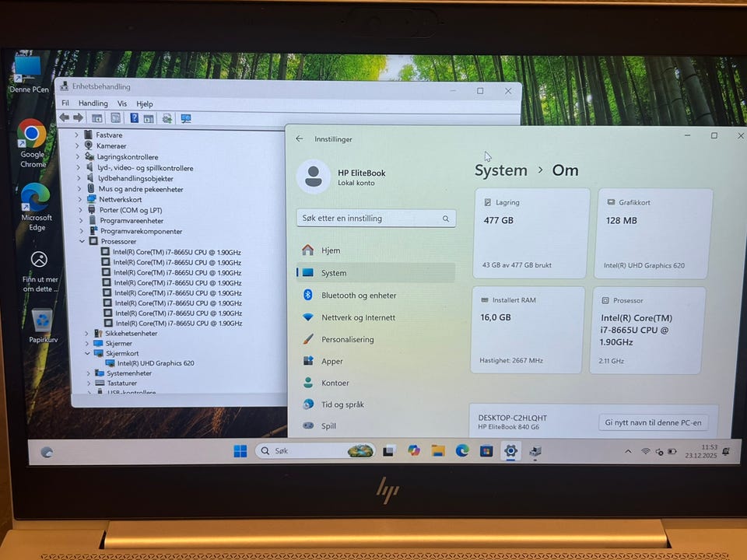Click the Installert RAM 16,0 GB card
Screen dimensions: 747x560
click(528, 330)
